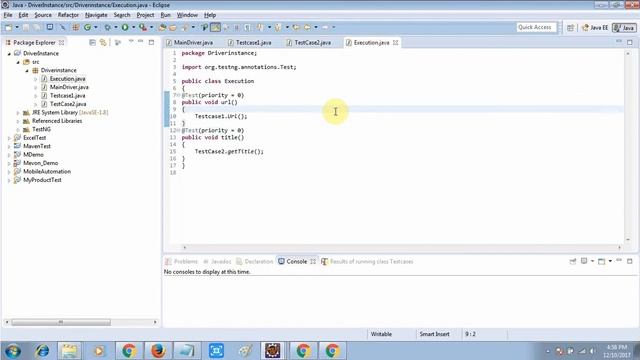Click Package Explorer horizontal scrollbar thumb
The width and height of the screenshot is (640, 360).
point(61,322)
